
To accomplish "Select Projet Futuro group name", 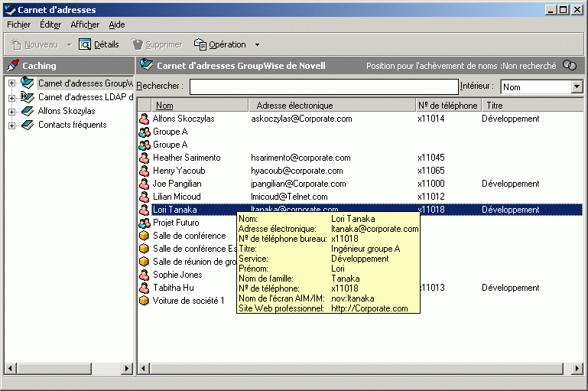I will coord(176,223).
